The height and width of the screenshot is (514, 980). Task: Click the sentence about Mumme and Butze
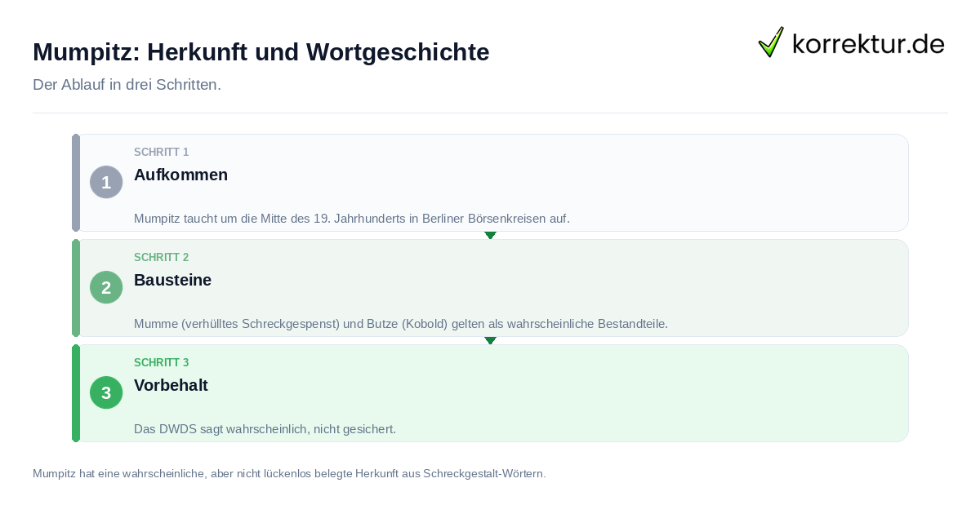tap(401, 324)
